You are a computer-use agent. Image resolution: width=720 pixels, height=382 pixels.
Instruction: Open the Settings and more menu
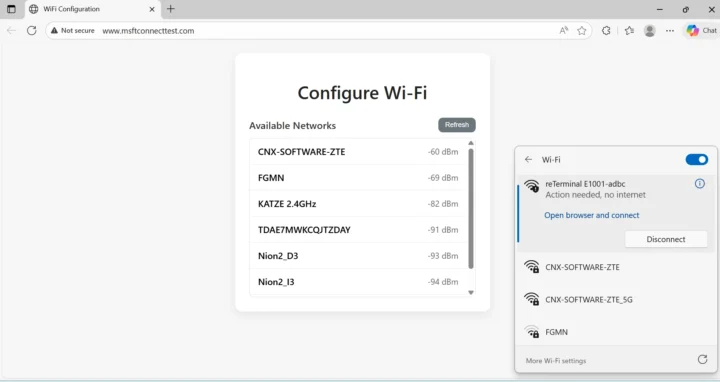click(670, 31)
